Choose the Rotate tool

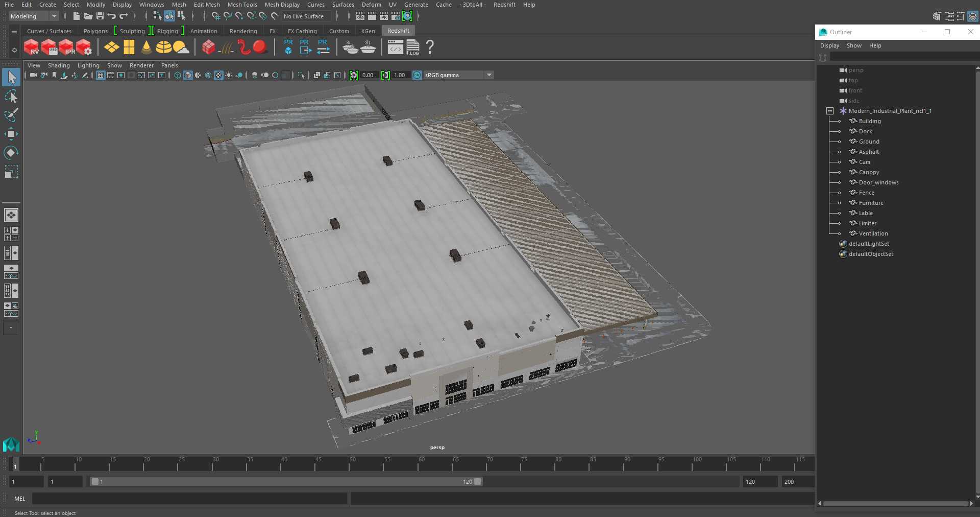11,153
